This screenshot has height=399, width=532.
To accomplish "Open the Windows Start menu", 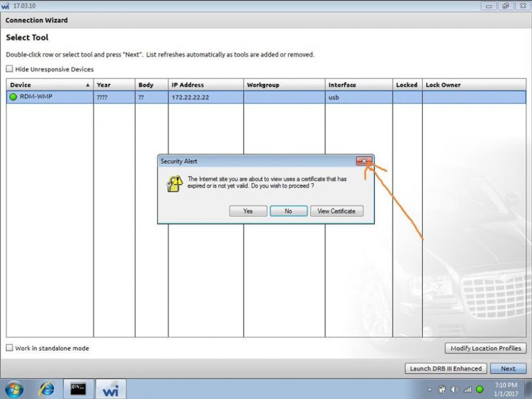I will [13, 389].
